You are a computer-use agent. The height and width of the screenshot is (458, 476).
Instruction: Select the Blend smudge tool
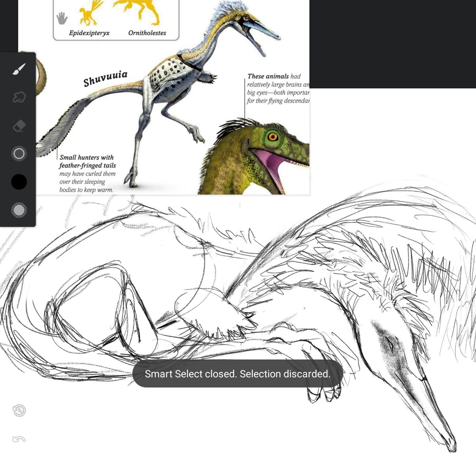(19, 97)
